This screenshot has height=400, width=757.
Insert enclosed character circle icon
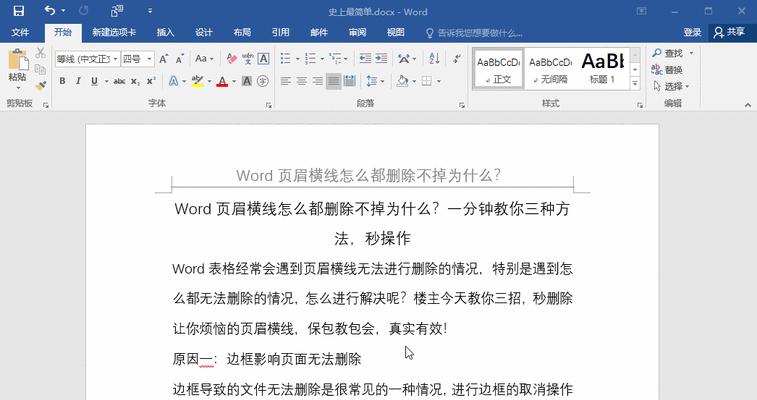click(x=263, y=81)
